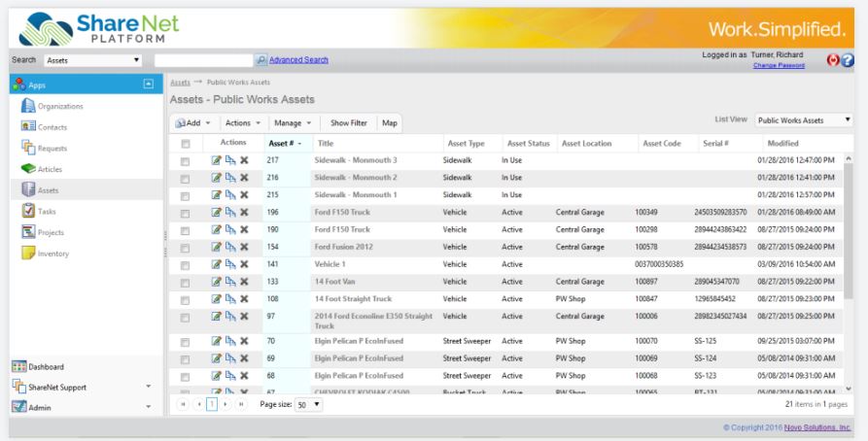Copy asset 70 Elgin Pelican
Image resolution: width=868 pixels, height=441 pixels.
230,341
